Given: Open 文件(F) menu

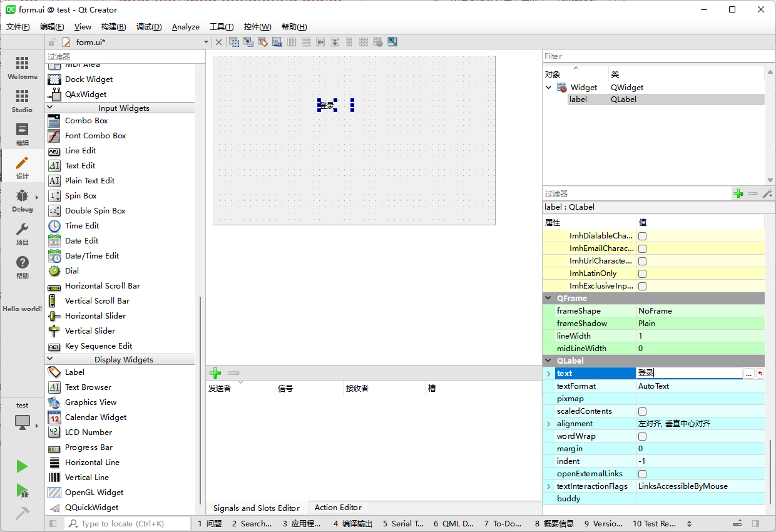Looking at the screenshot, I should [18, 27].
